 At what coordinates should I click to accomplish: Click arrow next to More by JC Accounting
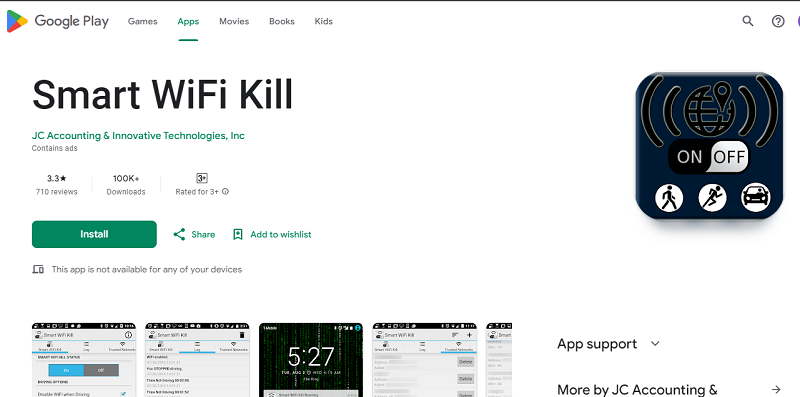click(776, 390)
